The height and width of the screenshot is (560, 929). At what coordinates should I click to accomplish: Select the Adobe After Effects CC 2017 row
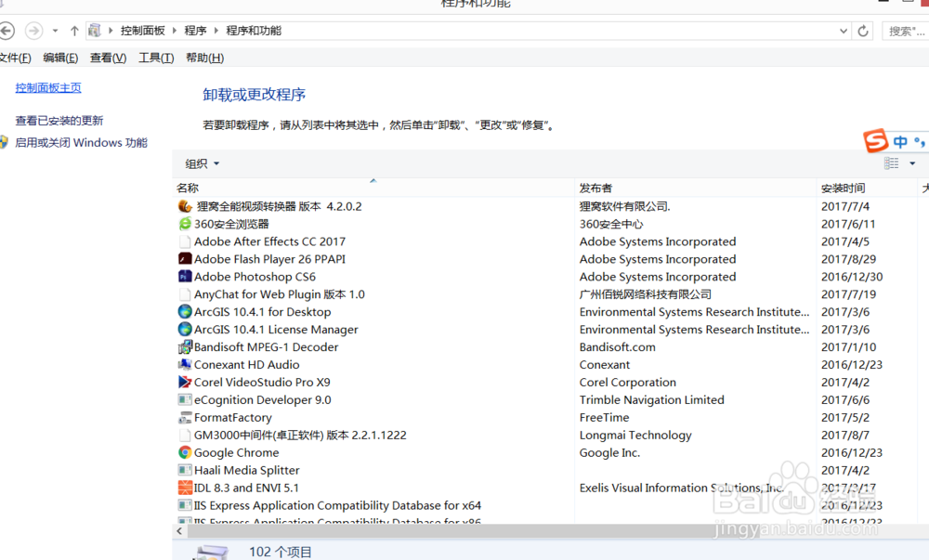(550, 241)
